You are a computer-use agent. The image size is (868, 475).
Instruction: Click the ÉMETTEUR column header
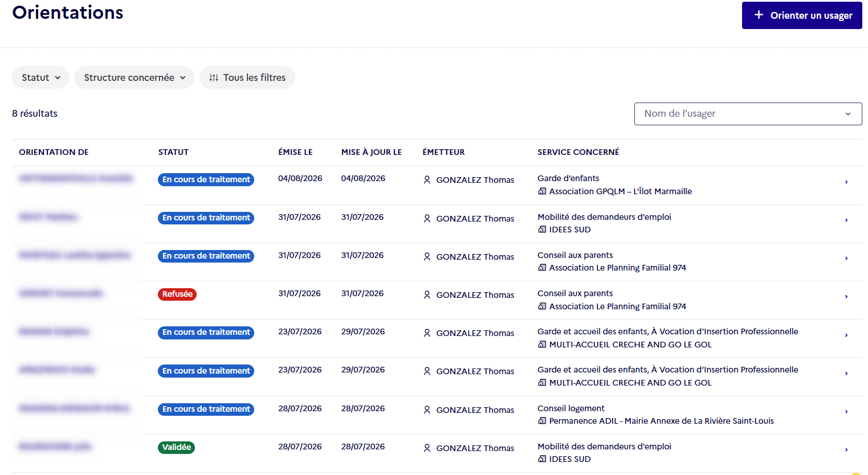coord(443,152)
